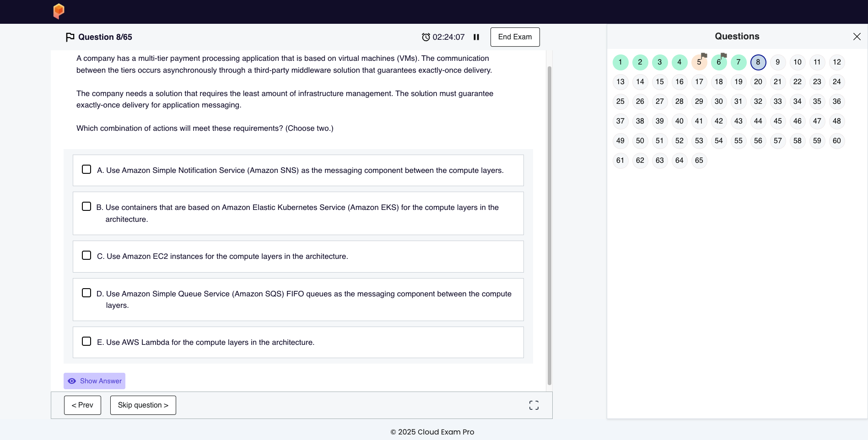Image resolution: width=868 pixels, height=440 pixels.
Task: Jump to question 9 in the navigator
Action: coord(777,62)
